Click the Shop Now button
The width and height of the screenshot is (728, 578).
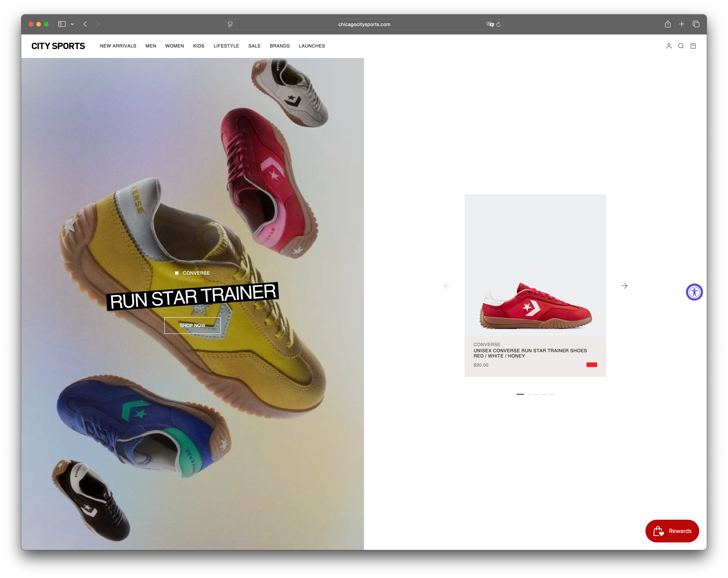tap(192, 325)
